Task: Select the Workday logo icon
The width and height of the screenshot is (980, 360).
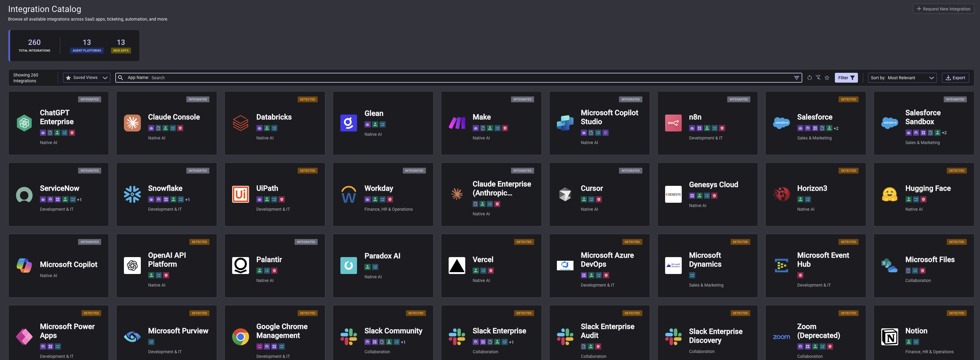Action: [348, 194]
